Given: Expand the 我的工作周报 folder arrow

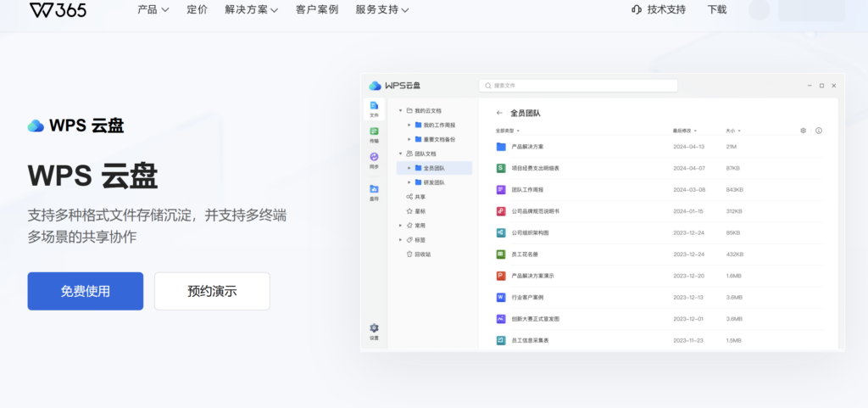Looking at the screenshot, I should click(x=409, y=125).
